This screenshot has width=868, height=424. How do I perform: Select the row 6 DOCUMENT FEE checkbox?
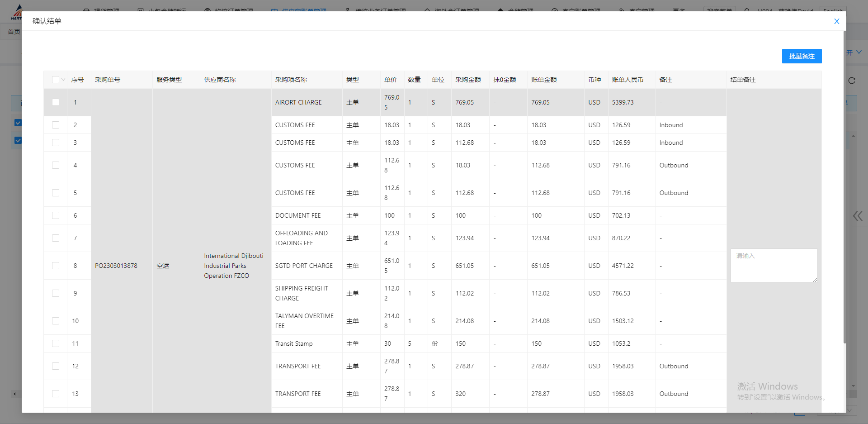56,215
